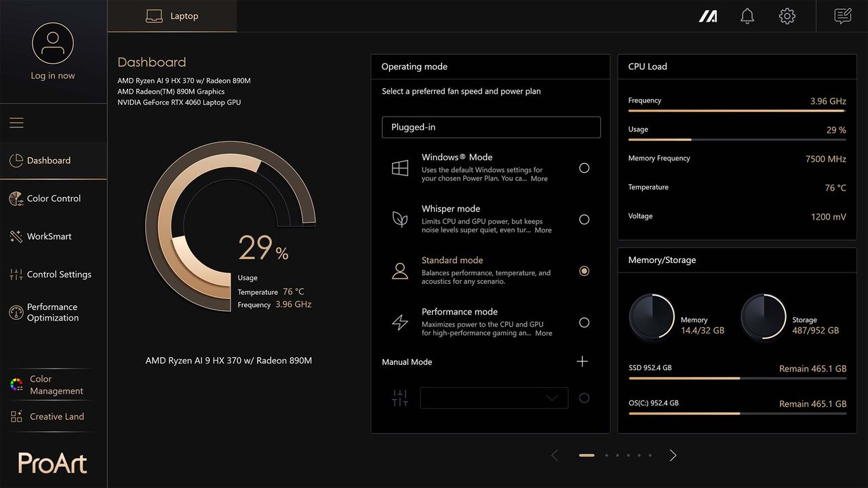
Task: Open Control Settings in the sidebar
Action: click(x=54, y=274)
